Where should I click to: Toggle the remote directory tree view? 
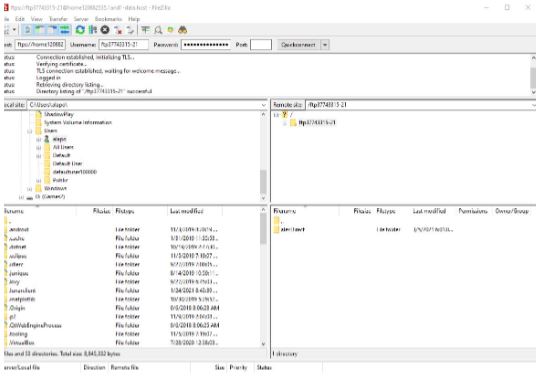[52, 30]
